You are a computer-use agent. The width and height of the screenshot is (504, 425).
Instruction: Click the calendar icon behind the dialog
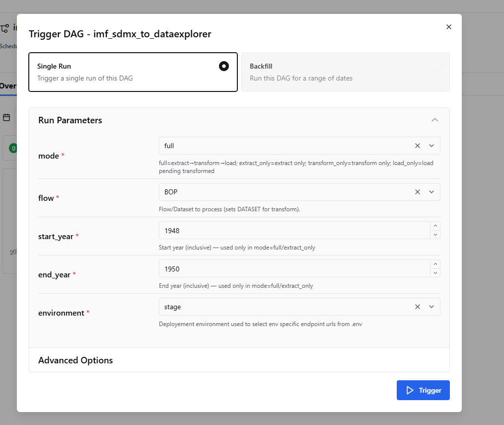click(x=6, y=118)
